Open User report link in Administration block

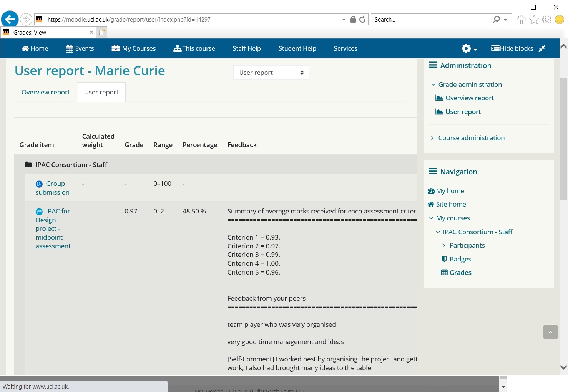(x=463, y=112)
